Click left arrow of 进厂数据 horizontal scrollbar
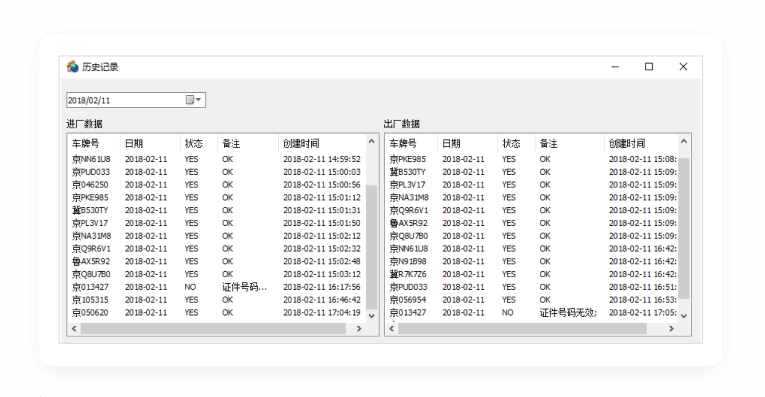765x397 pixels. coord(74,329)
